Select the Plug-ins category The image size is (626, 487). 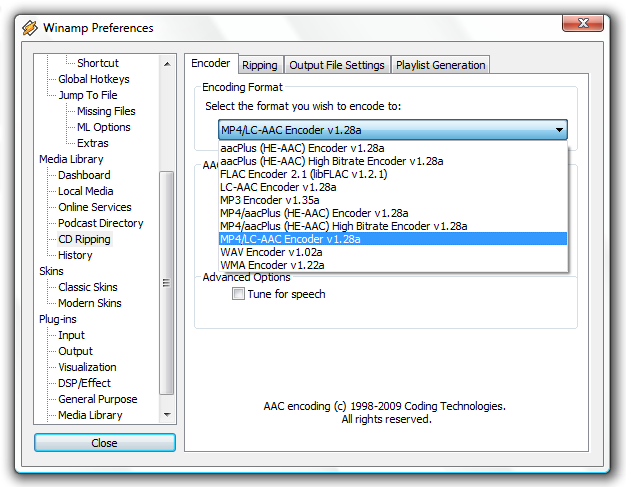57,319
